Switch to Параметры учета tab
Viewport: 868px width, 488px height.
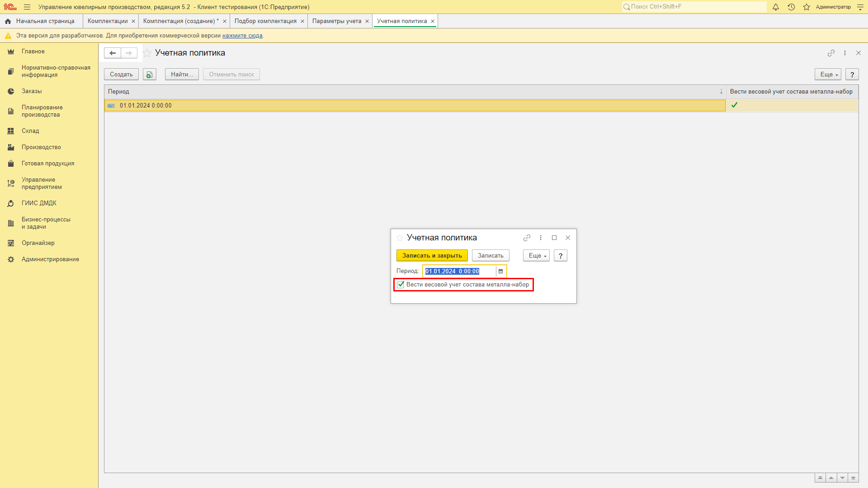[x=337, y=21]
